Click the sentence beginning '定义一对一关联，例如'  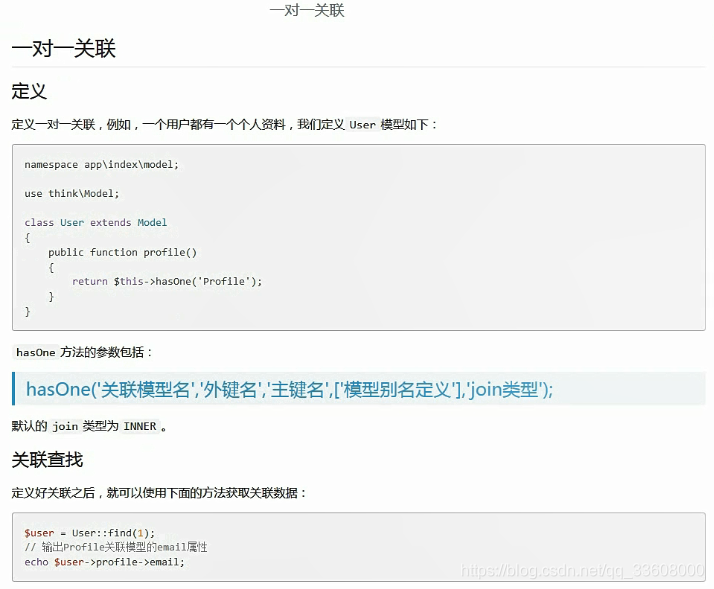tap(224, 124)
